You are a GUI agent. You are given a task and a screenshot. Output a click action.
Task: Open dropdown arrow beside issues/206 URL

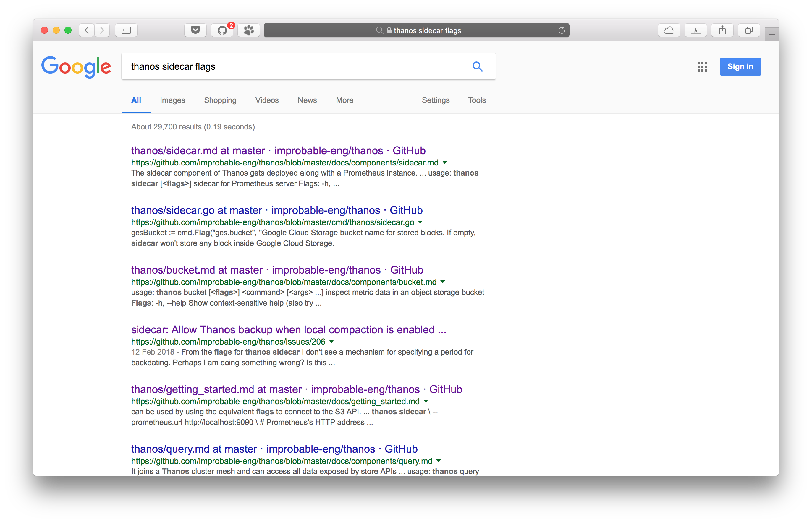[331, 342]
